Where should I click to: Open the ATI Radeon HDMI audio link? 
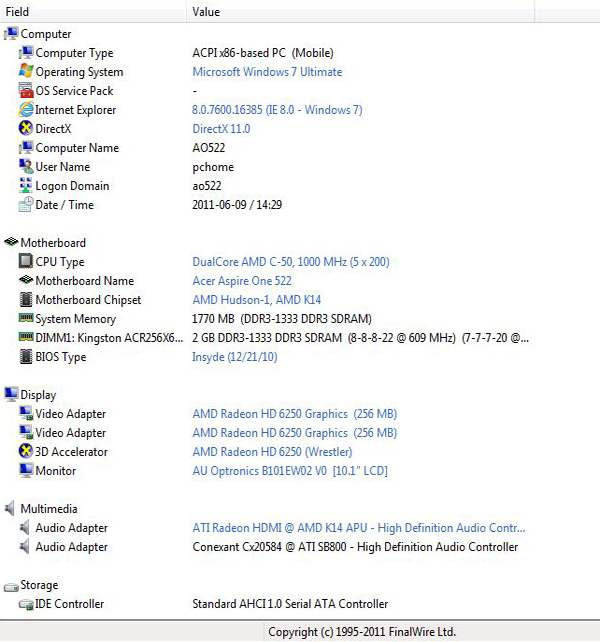coord(359,528)
